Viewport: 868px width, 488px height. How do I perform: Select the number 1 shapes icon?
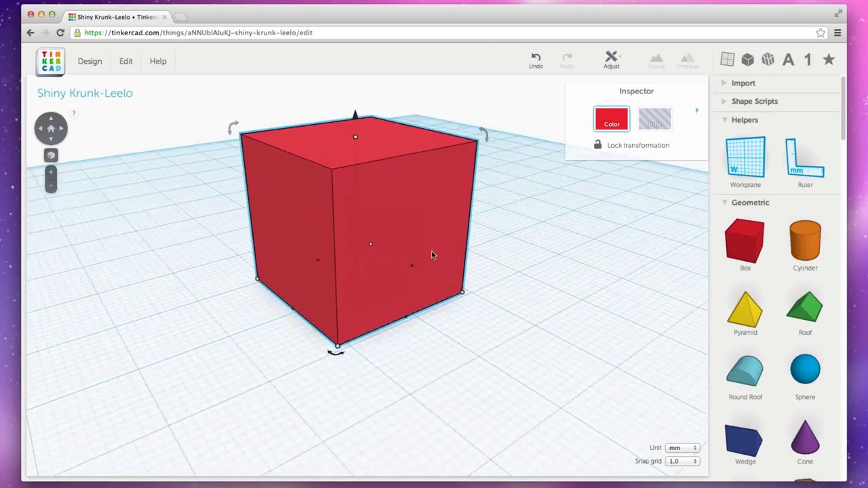(x=808, y=60)
